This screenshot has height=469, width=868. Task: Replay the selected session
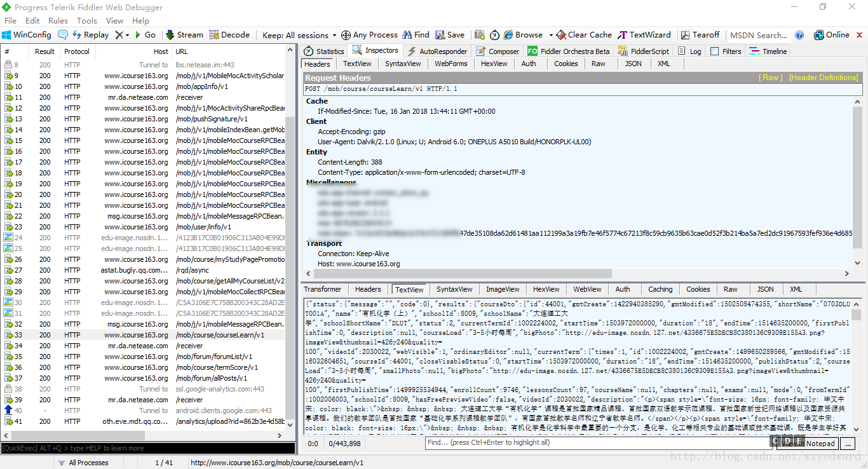90,35
